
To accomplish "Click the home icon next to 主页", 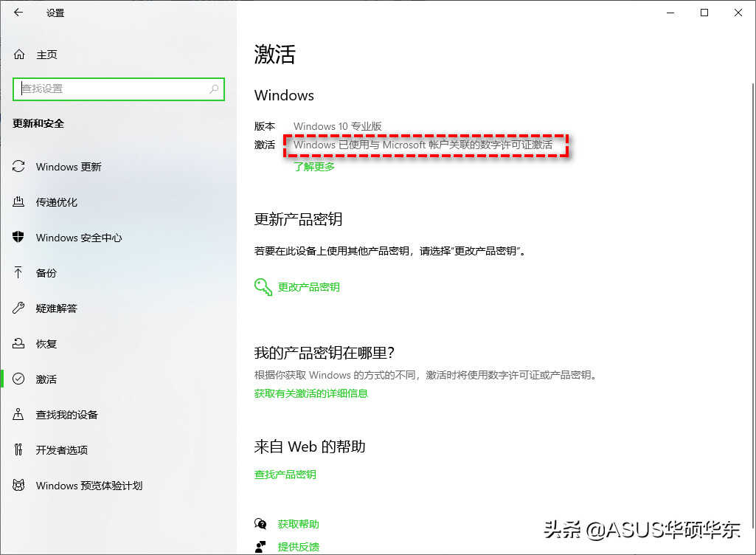I will point(19,55).
